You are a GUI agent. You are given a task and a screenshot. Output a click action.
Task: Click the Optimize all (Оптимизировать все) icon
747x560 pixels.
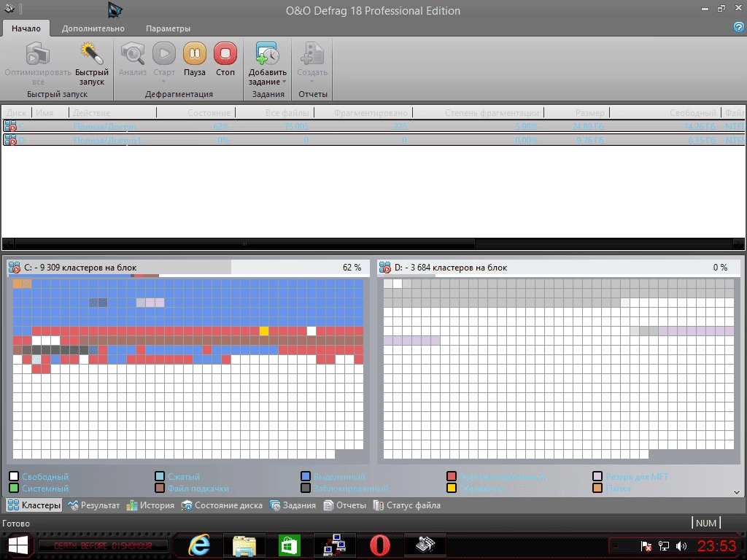(38, 53)
